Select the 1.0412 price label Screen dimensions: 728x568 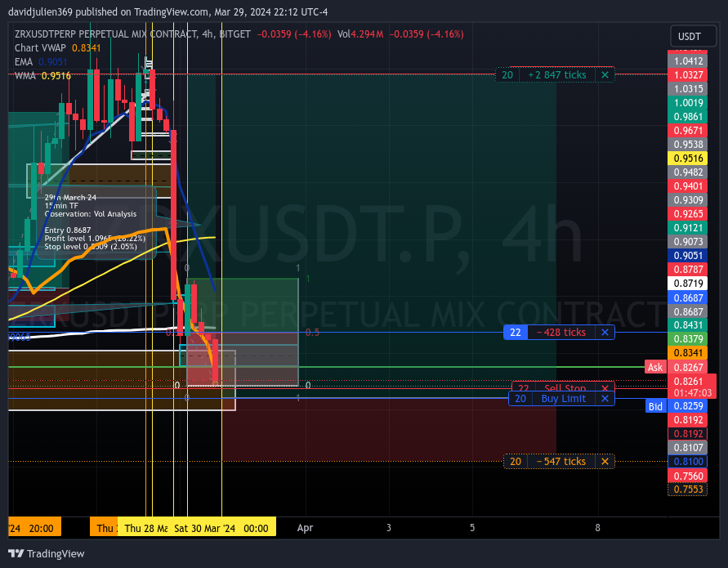point(688,60)
